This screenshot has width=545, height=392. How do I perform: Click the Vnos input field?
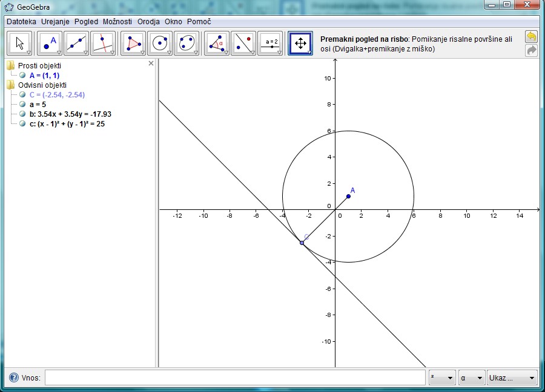click(235, 378)
